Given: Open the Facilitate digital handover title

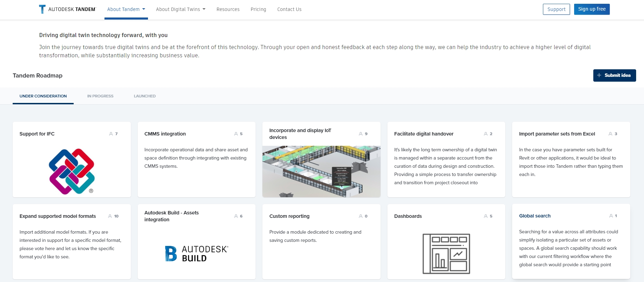Looking at the screenshot, I should pyautogui.click(x=424, y=134).
